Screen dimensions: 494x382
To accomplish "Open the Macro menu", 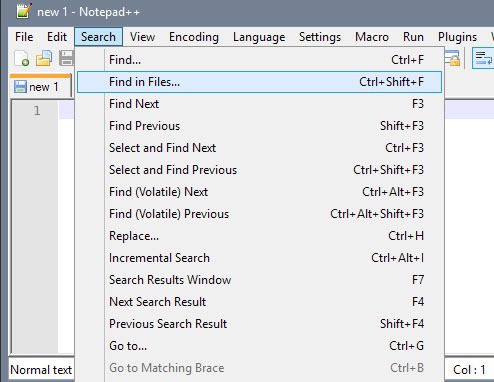I will click(x=372, y=37).
